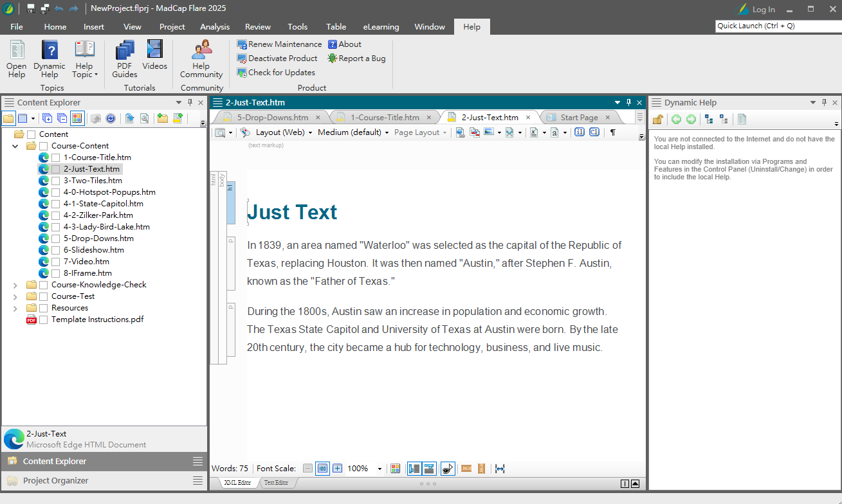Select the 6-Slideshow.htm file
This screenshot has width=842, height=504.
(x=94, y=250)
